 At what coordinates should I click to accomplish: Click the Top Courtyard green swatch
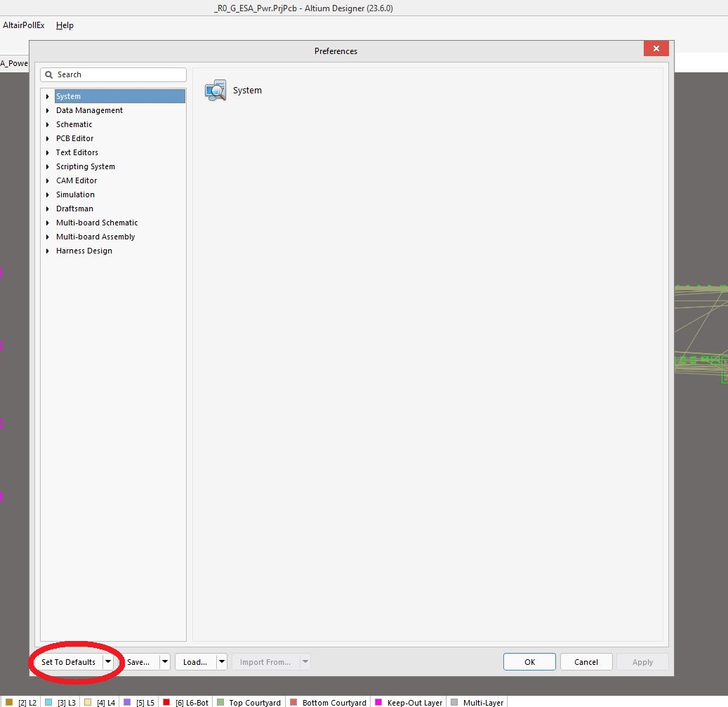pos(220,702)
